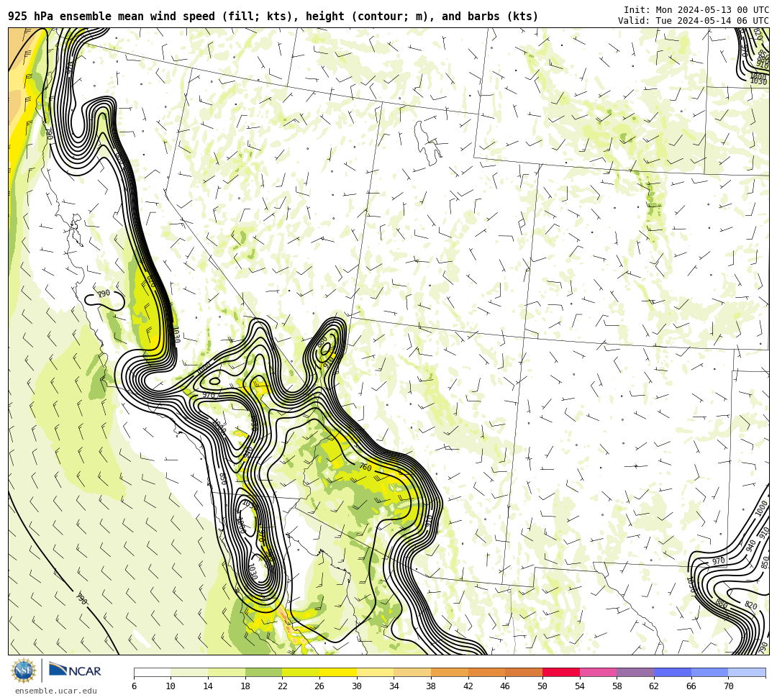
Task: Click the colorbar tick label '38'
Action: 431,686
